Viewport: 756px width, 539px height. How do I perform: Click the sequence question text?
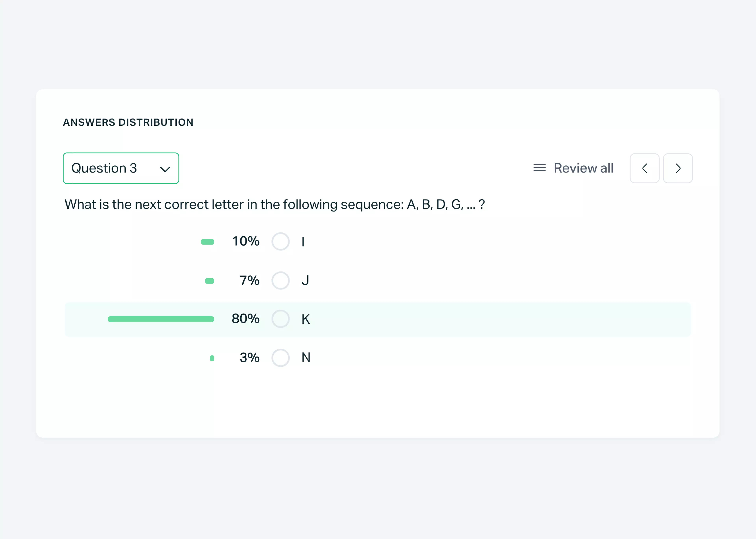[x=274, y=204]
